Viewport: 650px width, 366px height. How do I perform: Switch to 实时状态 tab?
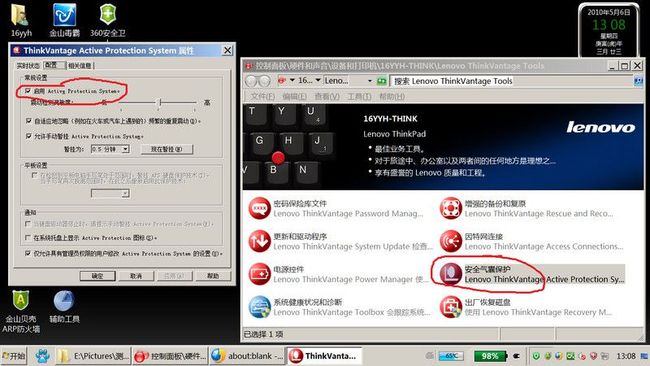[28, 65]
